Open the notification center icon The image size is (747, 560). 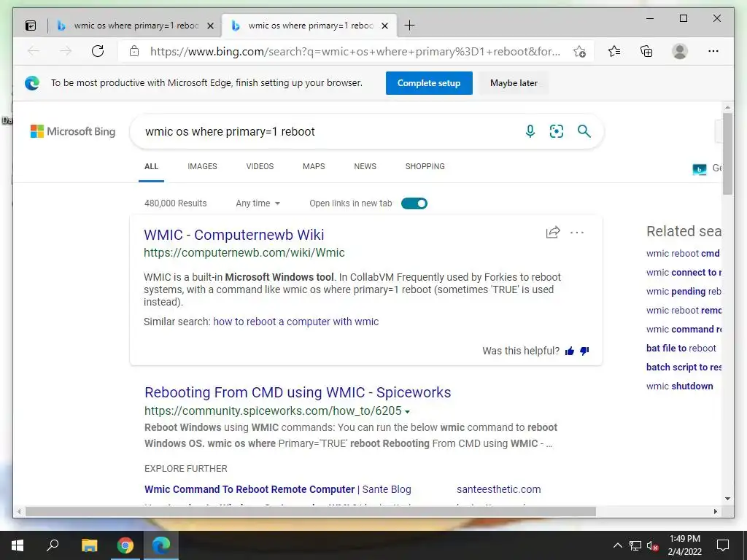pyautogui.click(x=723, y=545)
